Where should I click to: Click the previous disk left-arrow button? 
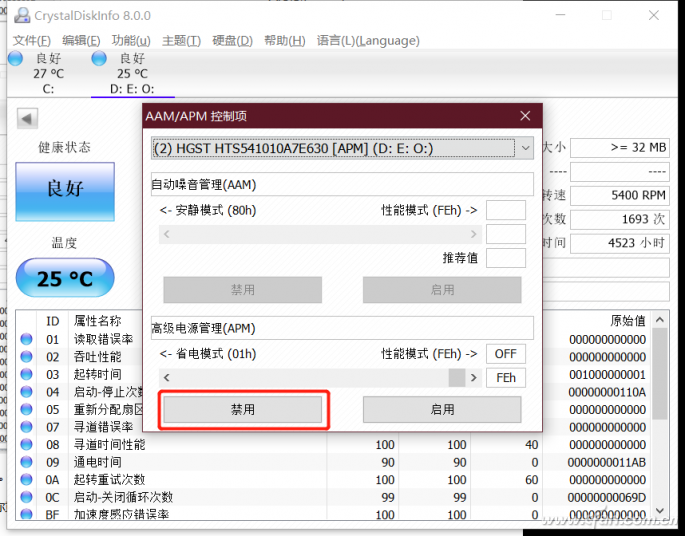[28, 118]
